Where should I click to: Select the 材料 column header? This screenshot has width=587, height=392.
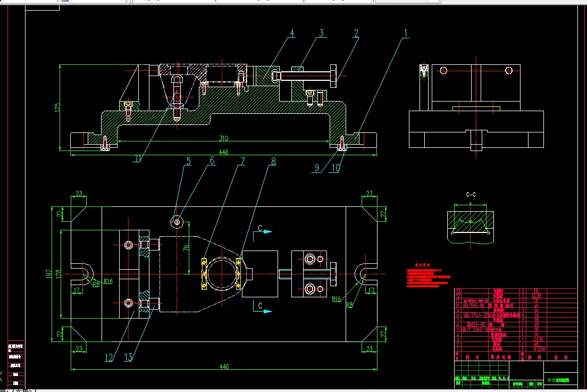(x=534, y=357)
